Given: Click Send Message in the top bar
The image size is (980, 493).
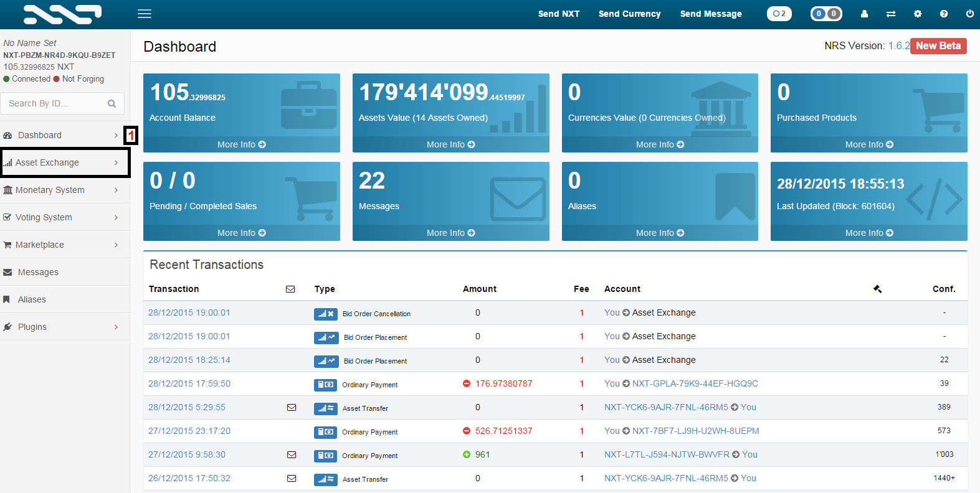Looking at the screenshot, I should (x=711, y=14).
